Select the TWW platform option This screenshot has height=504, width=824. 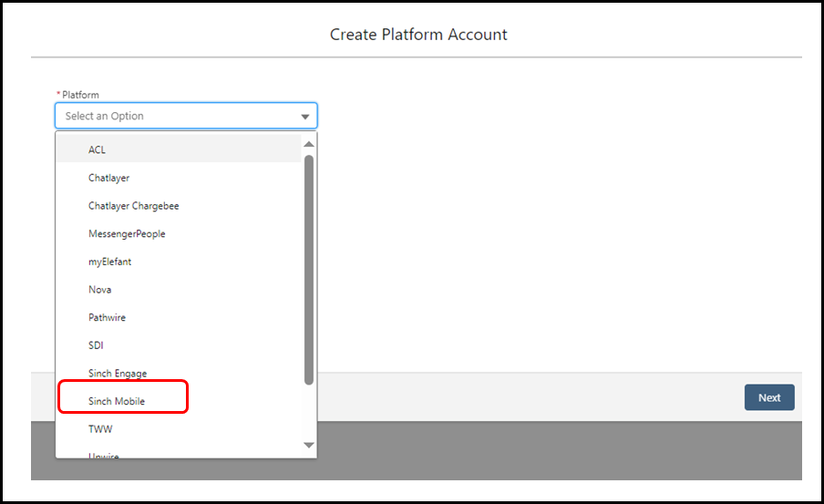click(180, 429)
